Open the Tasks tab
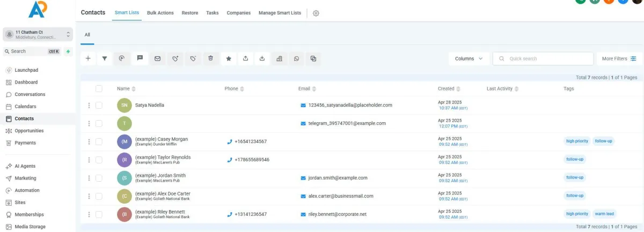The image size is (644, 232). [212, 13]
